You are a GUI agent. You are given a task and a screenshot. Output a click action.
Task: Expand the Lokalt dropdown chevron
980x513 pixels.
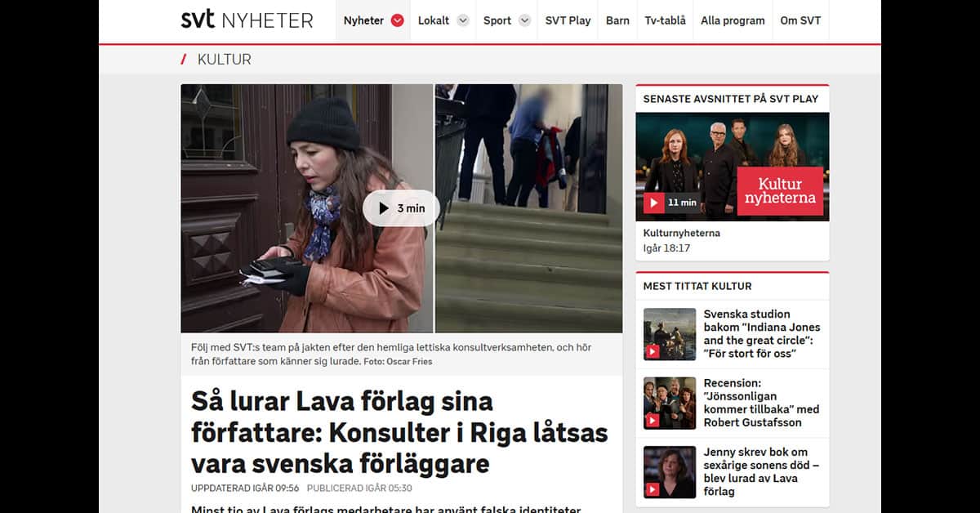[463, 20]
